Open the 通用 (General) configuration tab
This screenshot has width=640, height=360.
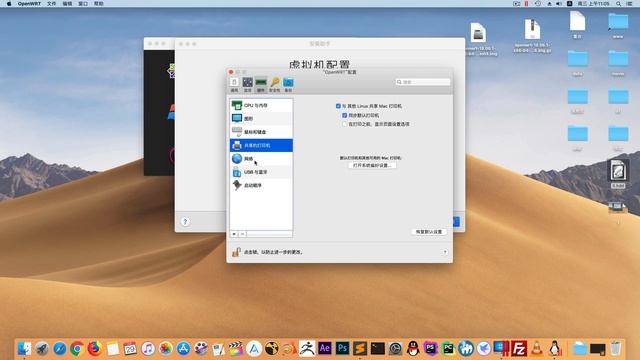pyautogui.click(x=234, y=84)
